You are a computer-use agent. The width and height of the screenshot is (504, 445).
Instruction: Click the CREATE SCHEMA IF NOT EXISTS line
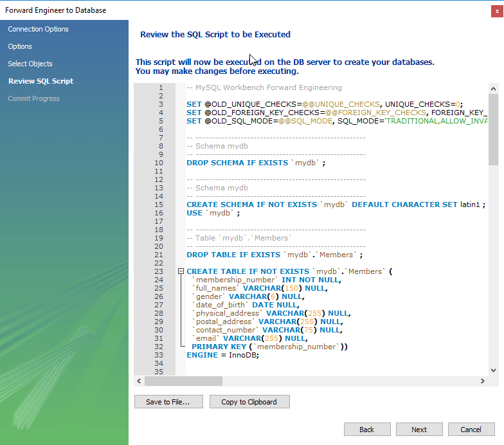336,204
